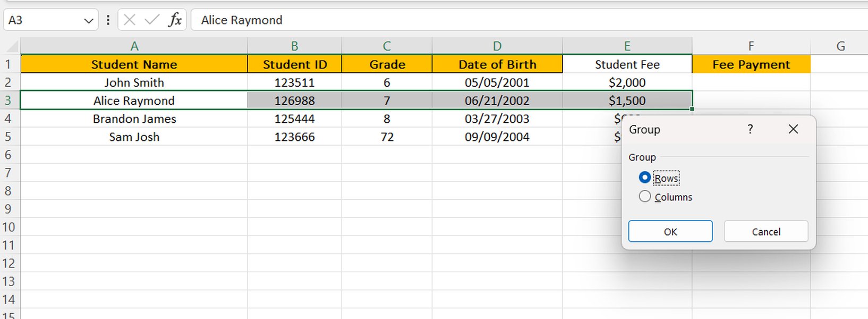This screenshot has width=868, height=319.
Task: Click the Select All corner triangle
Action: click(x=11, y=46)
